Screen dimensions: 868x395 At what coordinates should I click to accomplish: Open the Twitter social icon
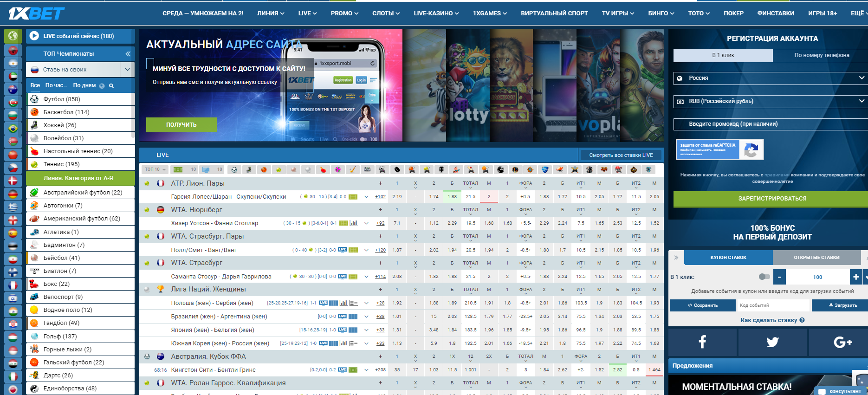(x=772, y=342)
